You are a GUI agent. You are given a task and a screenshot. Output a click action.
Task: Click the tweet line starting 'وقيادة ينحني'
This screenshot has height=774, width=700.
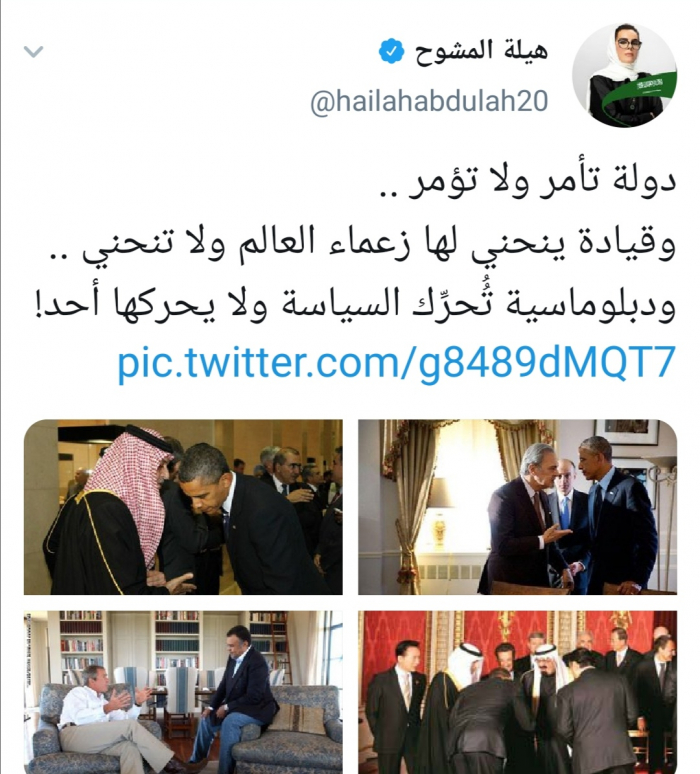pyautogui.click(x=363, y=243)
